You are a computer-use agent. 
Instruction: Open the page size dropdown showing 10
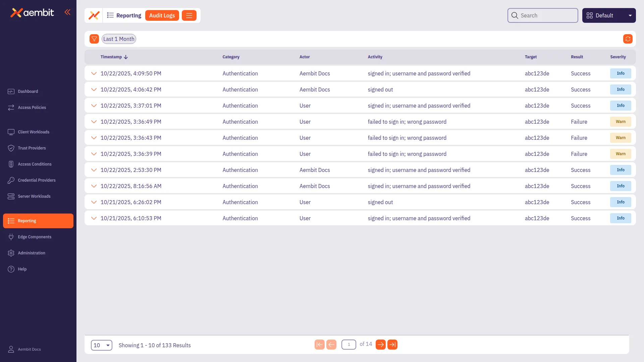(x=101, y=345)
